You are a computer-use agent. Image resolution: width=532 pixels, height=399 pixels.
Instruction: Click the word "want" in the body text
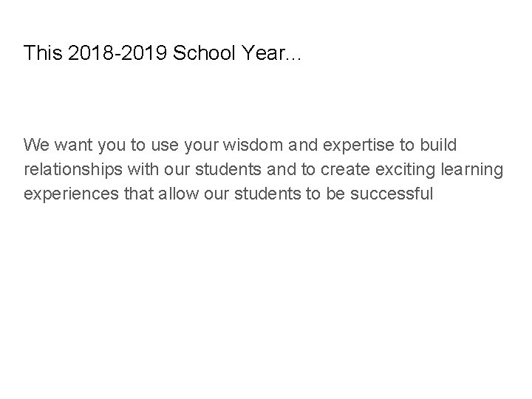coord(72,143)
